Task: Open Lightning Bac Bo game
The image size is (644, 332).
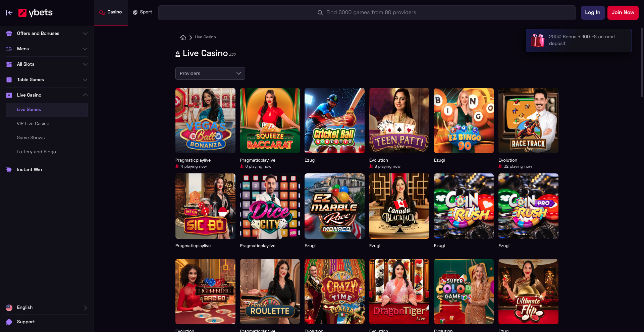Action: coord(205,292)
